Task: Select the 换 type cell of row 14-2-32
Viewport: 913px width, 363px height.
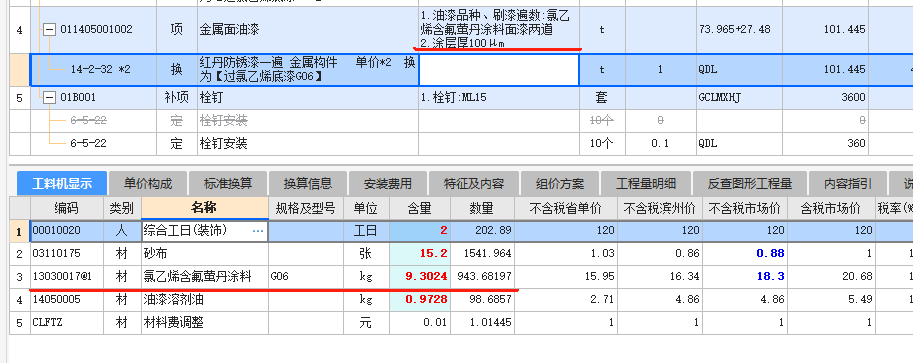Action: pos(177,69)
